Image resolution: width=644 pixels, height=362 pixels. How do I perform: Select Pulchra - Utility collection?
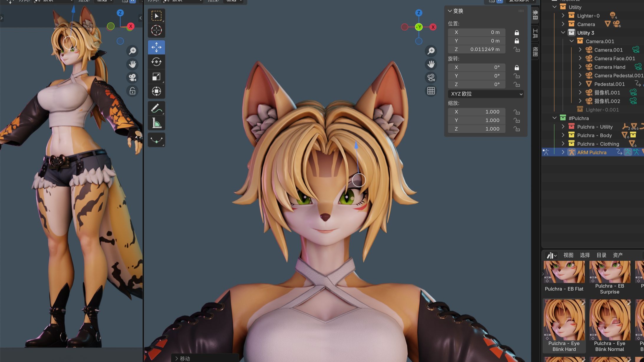click(x=595, y=127)
